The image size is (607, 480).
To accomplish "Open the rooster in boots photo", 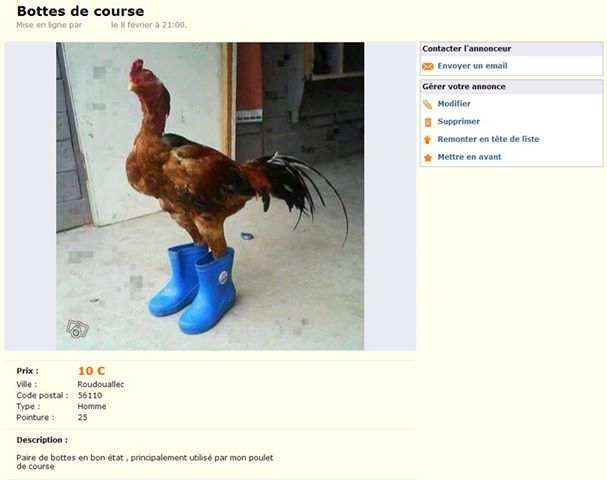I will 210,196.
